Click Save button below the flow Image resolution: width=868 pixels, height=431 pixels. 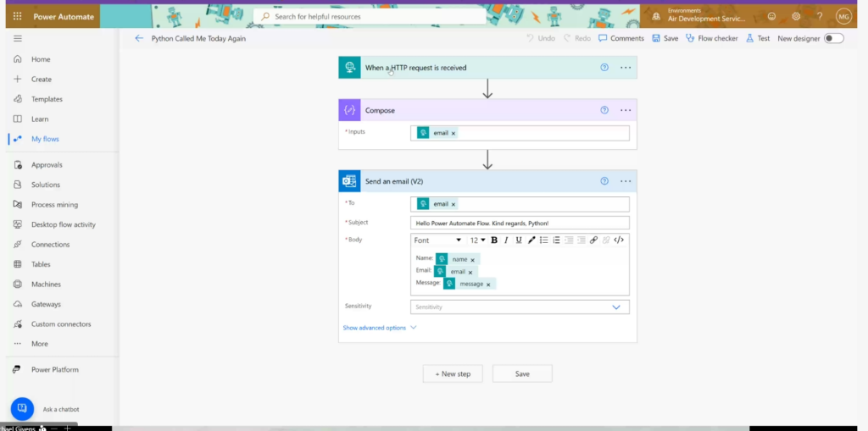click(522, 374)
